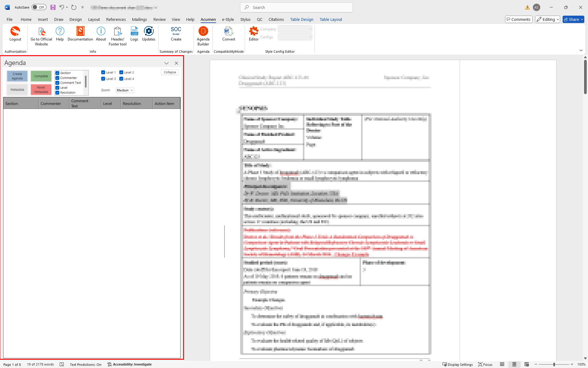588x368 pixels.
Task: Switch to the References tab
Action: coord(116,19)
